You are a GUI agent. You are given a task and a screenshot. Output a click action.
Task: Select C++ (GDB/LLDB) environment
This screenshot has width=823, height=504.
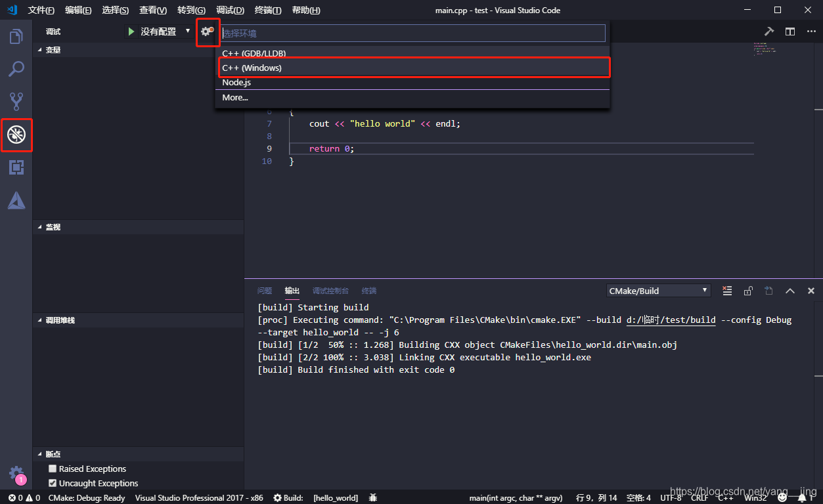coord(412,52)
